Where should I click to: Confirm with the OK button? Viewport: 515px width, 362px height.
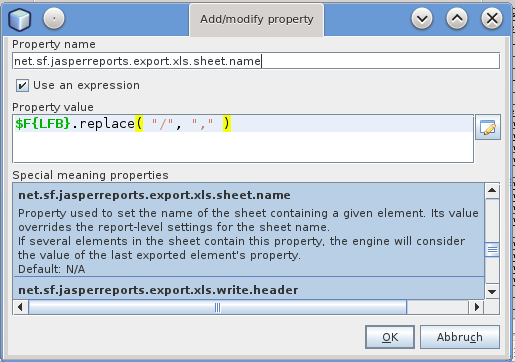coord(390,337)
